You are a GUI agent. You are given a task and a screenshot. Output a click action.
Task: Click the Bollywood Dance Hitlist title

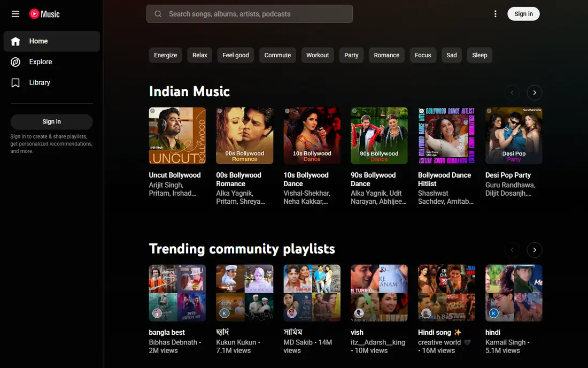tap(444, 179)
